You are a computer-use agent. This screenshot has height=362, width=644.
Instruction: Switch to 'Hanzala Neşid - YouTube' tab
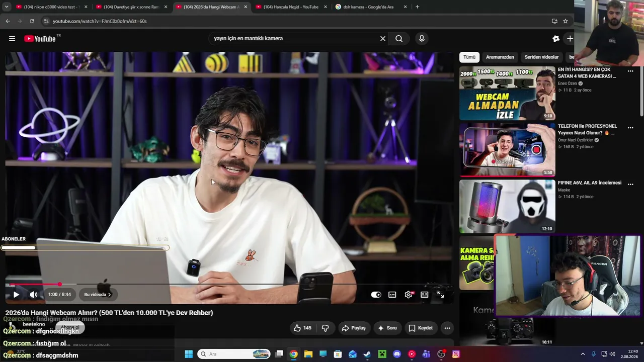coord(291,7)
